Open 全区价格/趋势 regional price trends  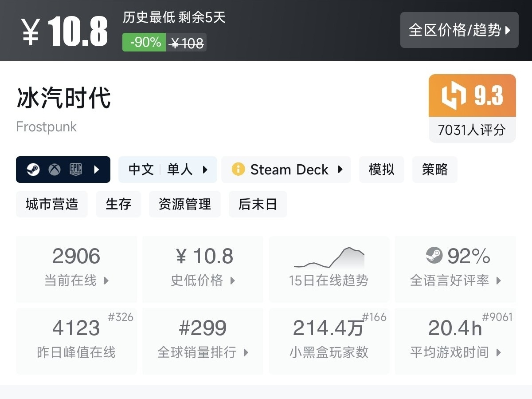(x=459, y=30)
